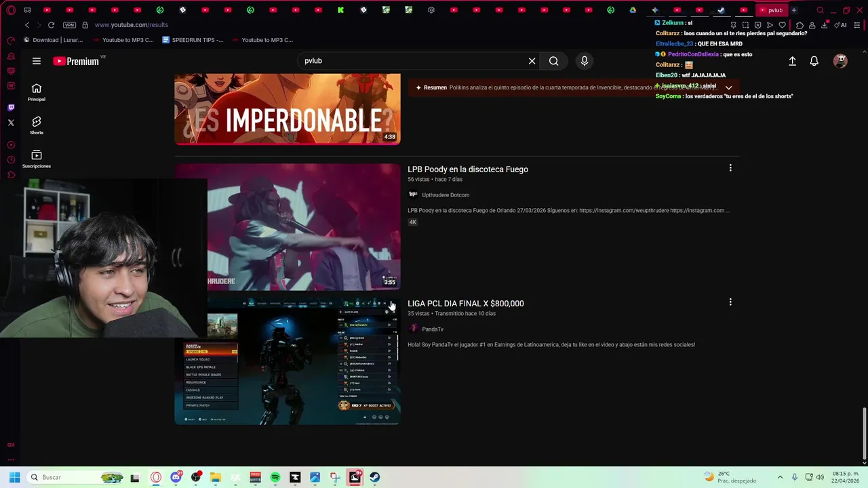Click the pinboard pin icon in toolbar
This screenshot has height=488, width=868.
point(733,25)
